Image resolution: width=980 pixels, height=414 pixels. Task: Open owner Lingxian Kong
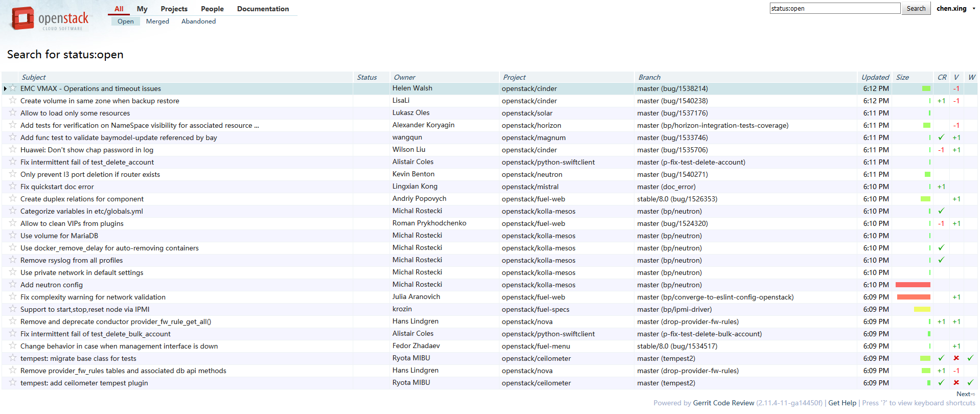click(415, 186)
